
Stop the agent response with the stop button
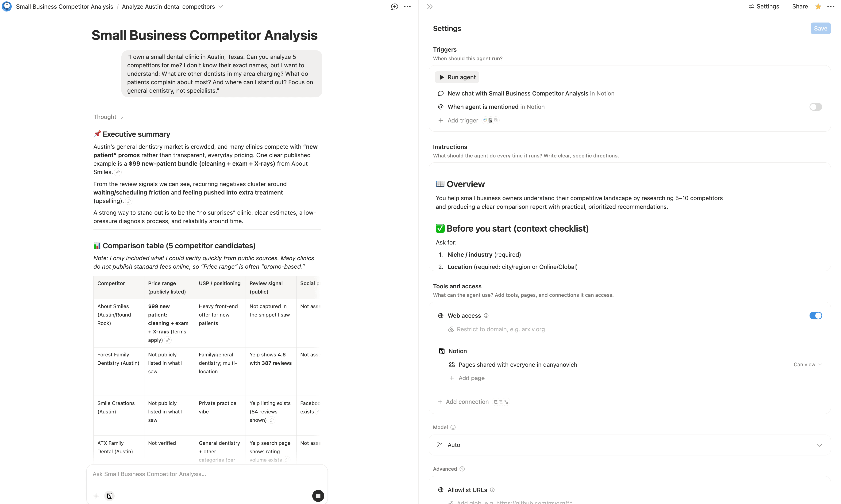coord(318,496)
